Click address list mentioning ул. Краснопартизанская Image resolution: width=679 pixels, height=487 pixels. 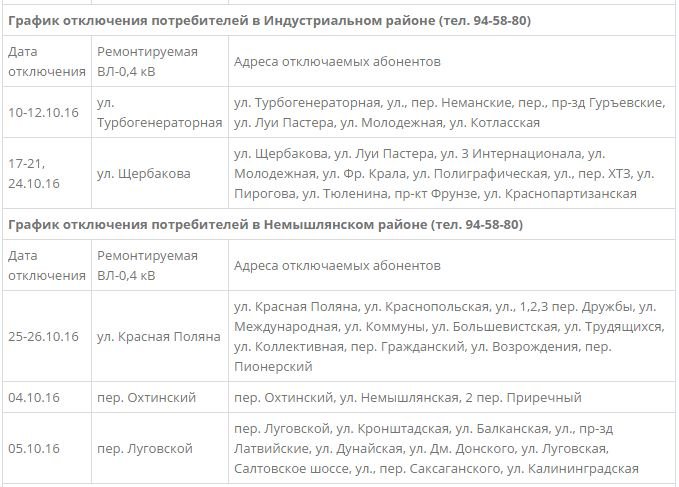[444, 174]
